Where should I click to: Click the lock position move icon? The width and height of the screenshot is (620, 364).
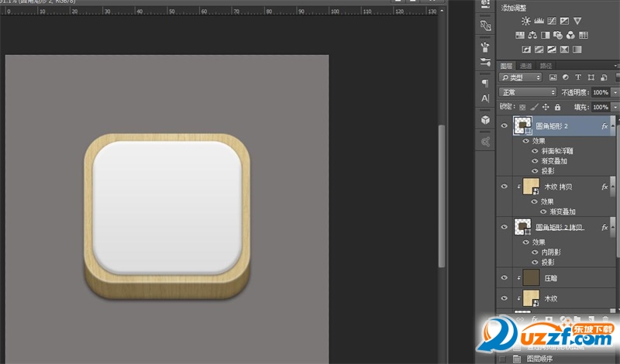pos(546,106)
